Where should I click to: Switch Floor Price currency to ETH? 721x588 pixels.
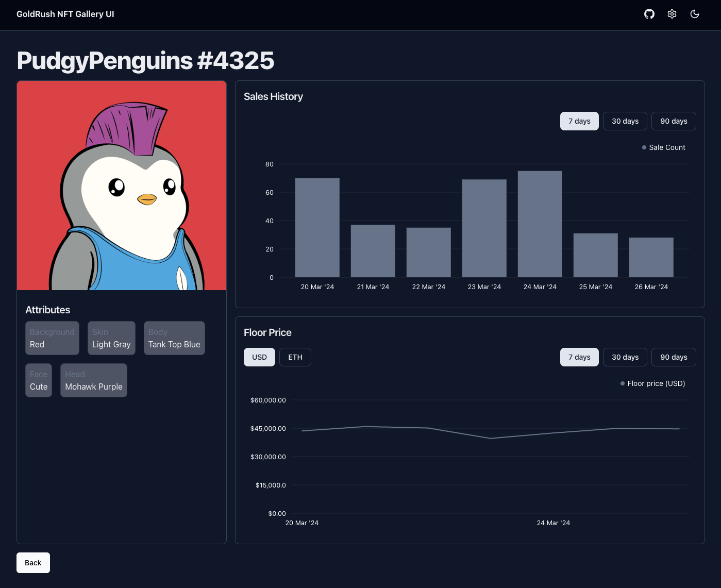pos(295,357)
